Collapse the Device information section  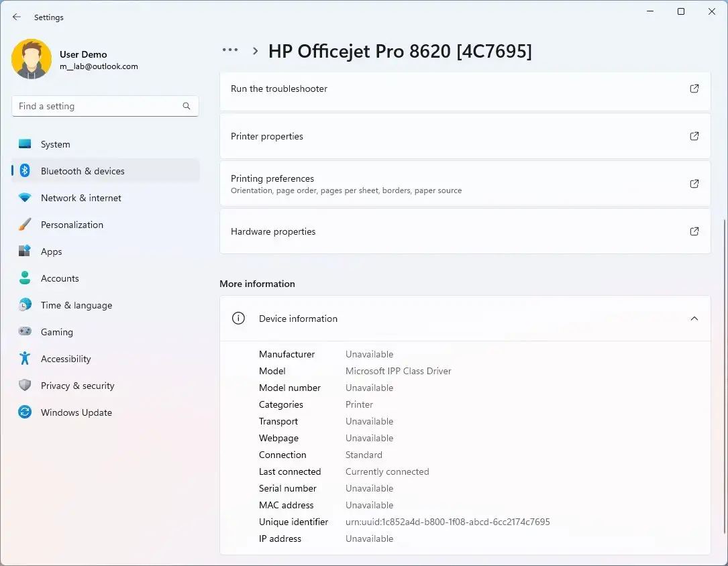694,319
